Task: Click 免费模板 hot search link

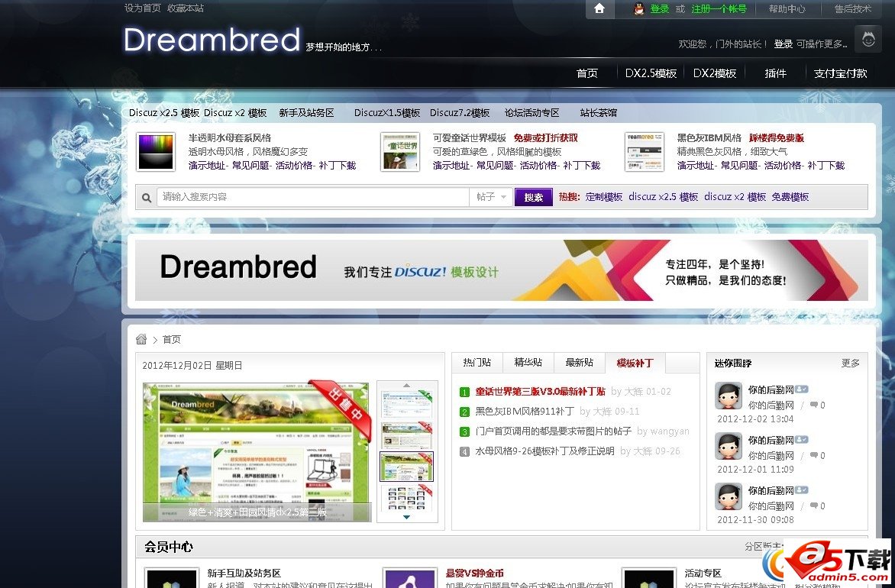Action: click(790, 197)
